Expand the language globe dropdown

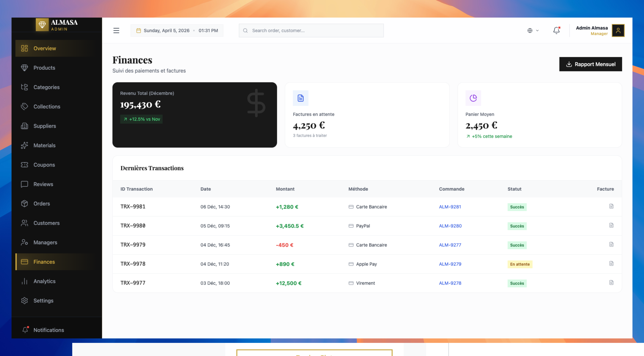[x=533, y=31]
